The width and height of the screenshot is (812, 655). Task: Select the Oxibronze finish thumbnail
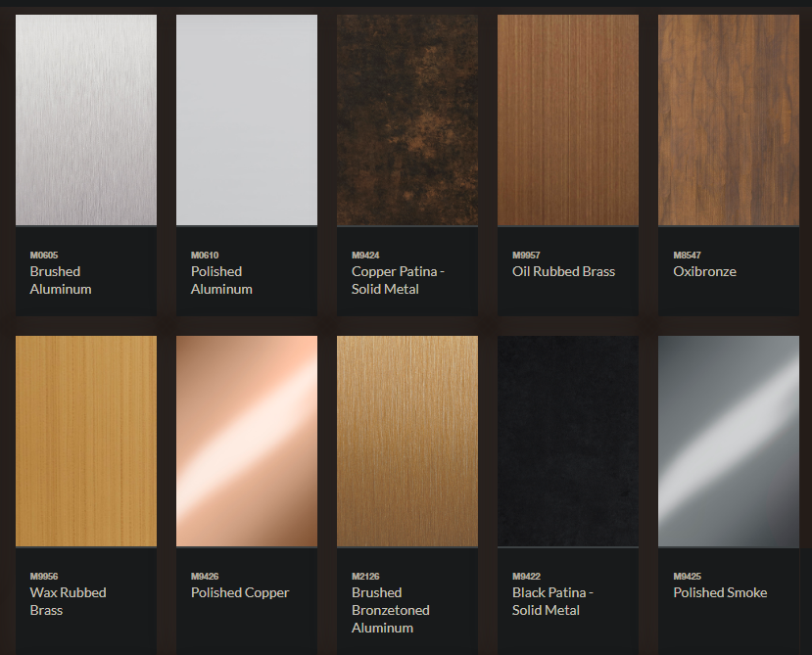click(x=729, y=119)
